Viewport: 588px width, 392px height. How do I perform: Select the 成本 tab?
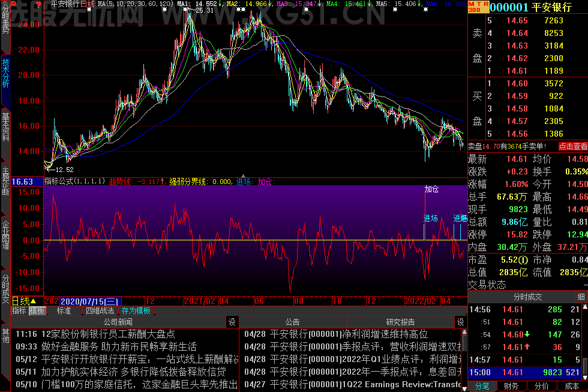tap(571, 387)
